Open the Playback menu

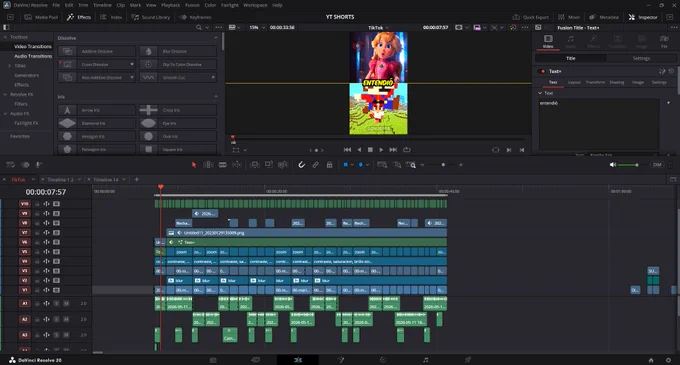coord(170,5)
